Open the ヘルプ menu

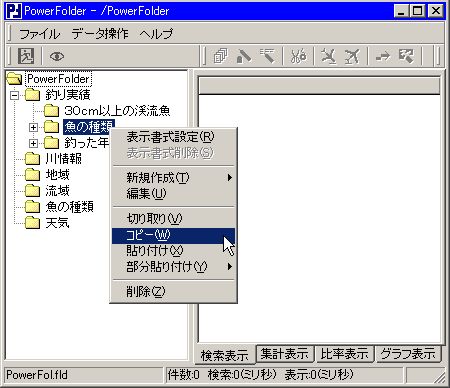[x=156, y=34]
